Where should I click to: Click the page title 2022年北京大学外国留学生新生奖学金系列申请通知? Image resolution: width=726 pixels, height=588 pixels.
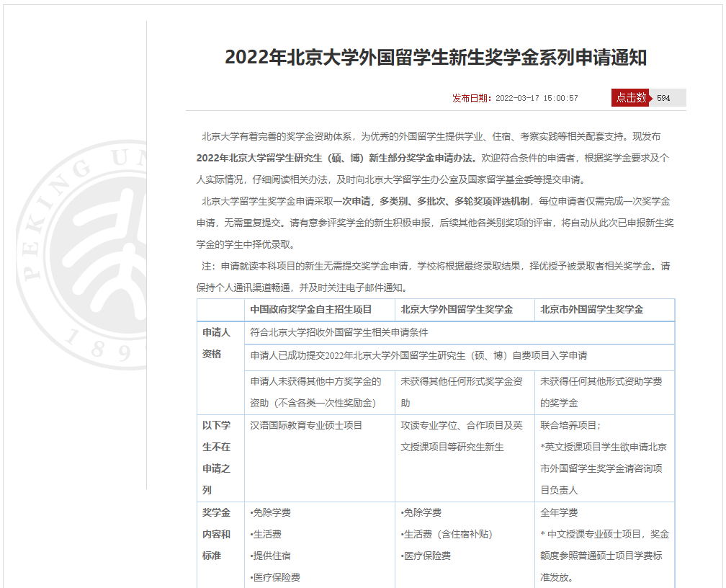(436, 58)
